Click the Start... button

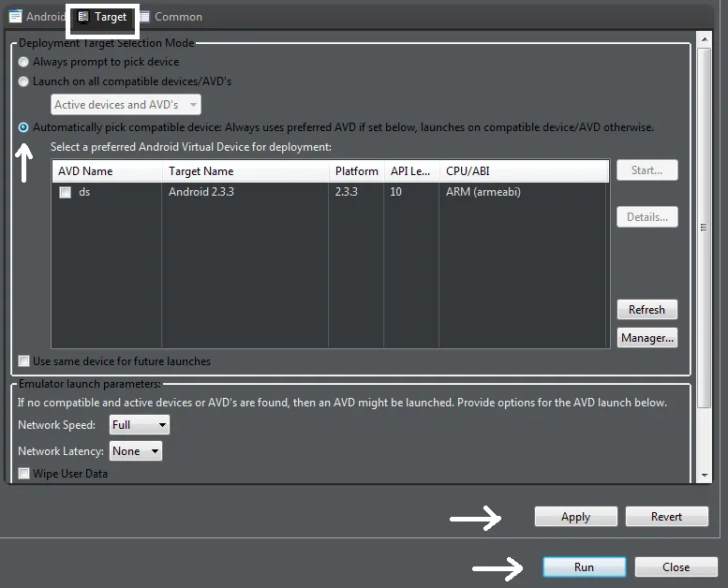click(647, 170)
